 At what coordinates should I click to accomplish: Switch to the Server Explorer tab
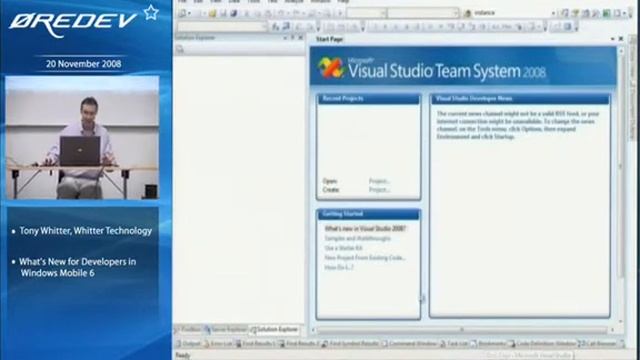(x=226, y=329)
